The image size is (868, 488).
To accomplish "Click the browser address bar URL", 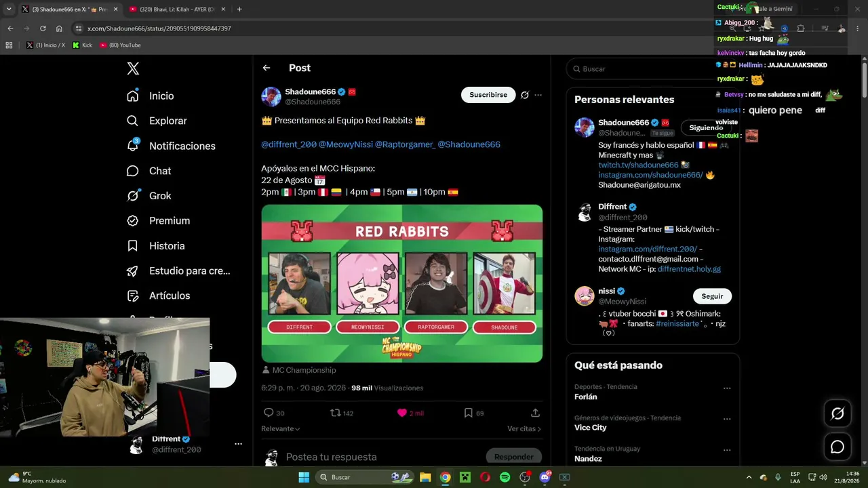I will [159, 28].
